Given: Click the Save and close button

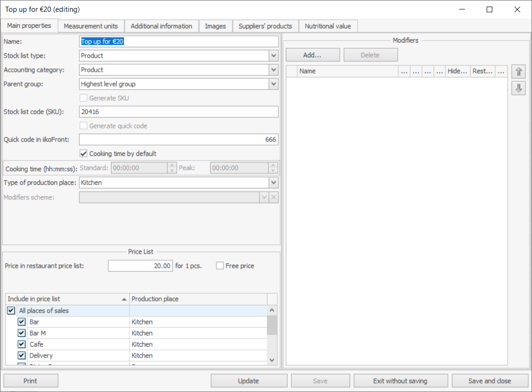Looking at the screenshot, I should pyautogui.click(x=489, y=381).
